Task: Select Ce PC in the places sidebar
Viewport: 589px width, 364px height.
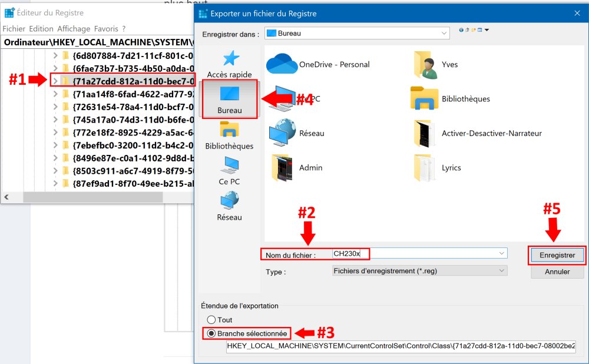Action: pyautogui.click(x=230, y=171)
